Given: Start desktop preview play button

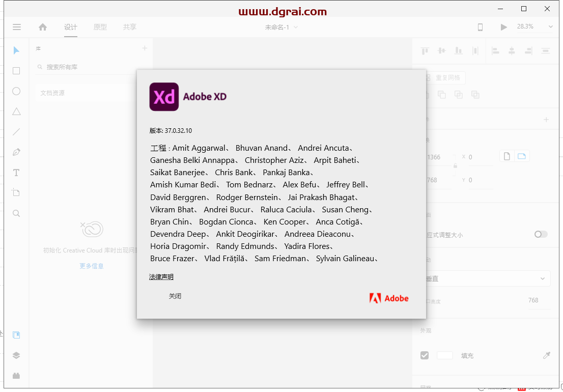Looking at the screenshot, I should click(504, 27).
